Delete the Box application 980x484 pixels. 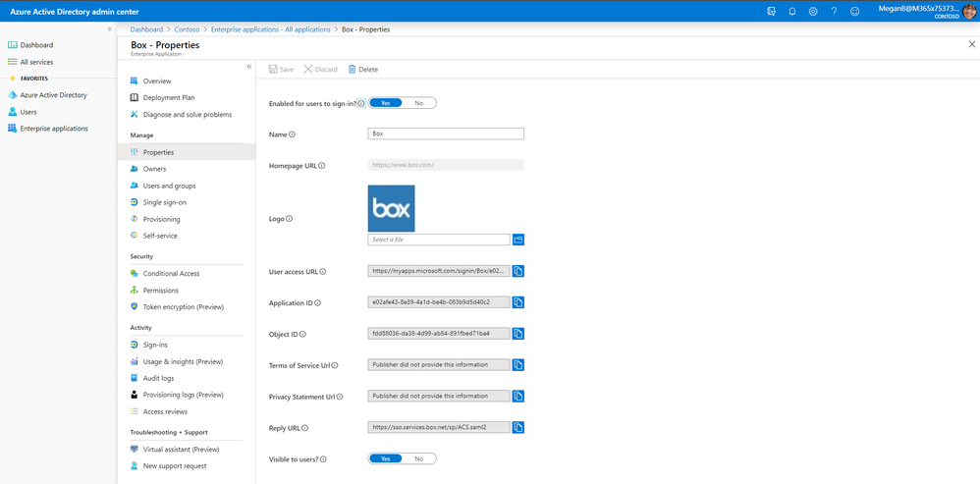pos(363,70)
